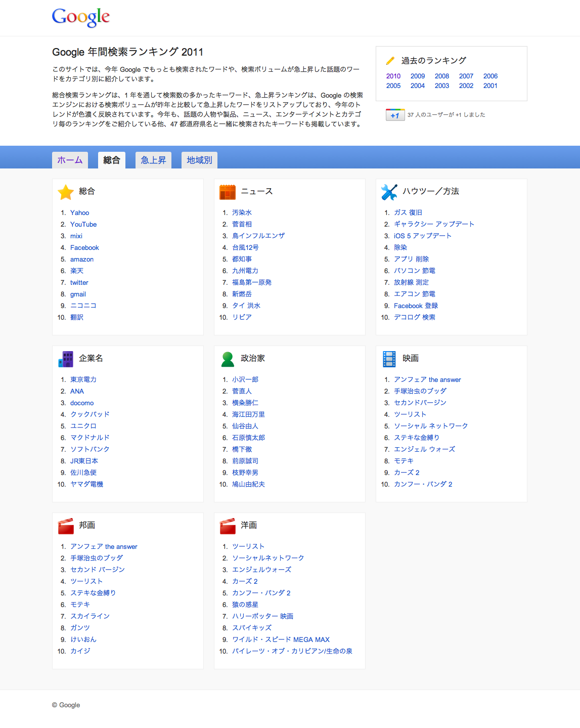Open the 地域別 tab

(x=199, y=160)
